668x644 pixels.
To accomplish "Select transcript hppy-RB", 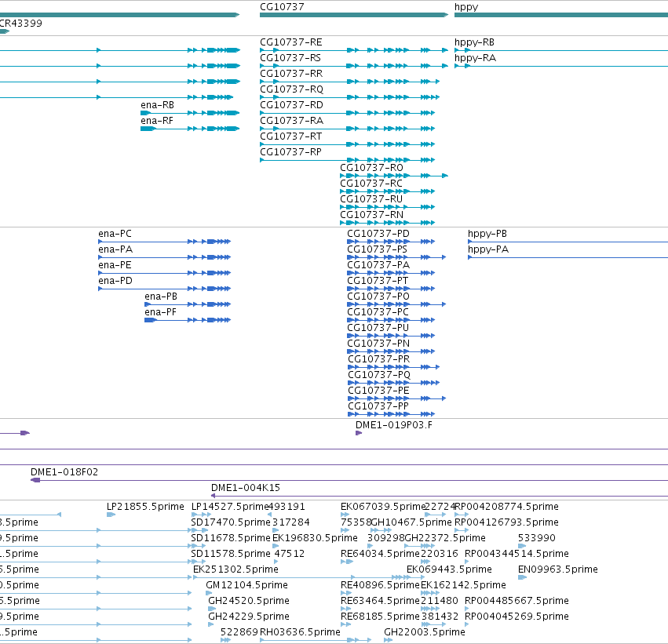I will (474, 42).
